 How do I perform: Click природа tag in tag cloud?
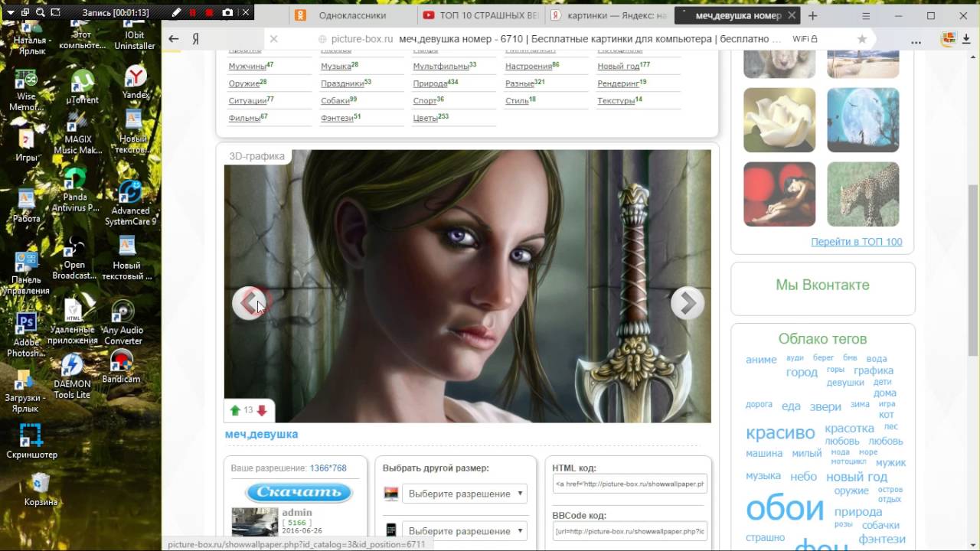coord(858,512)
